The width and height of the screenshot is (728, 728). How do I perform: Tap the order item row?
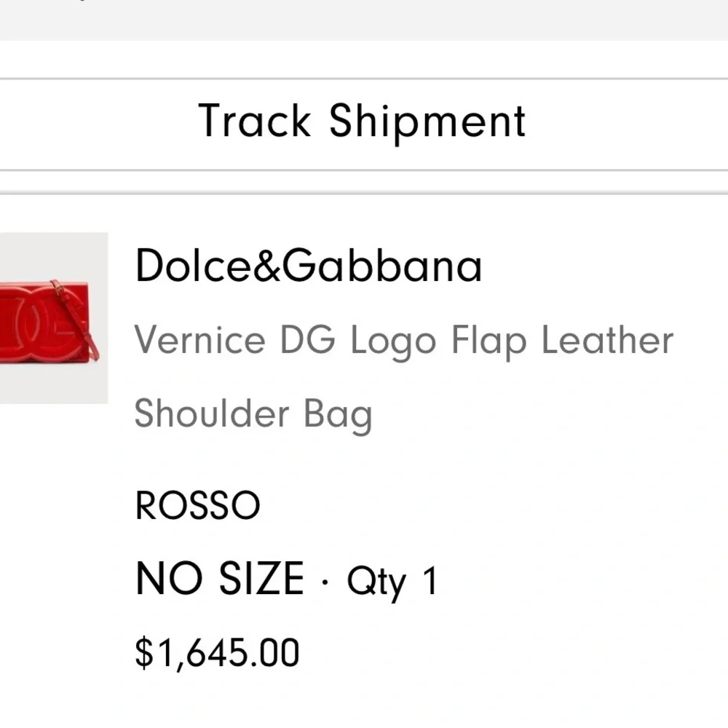364,451
